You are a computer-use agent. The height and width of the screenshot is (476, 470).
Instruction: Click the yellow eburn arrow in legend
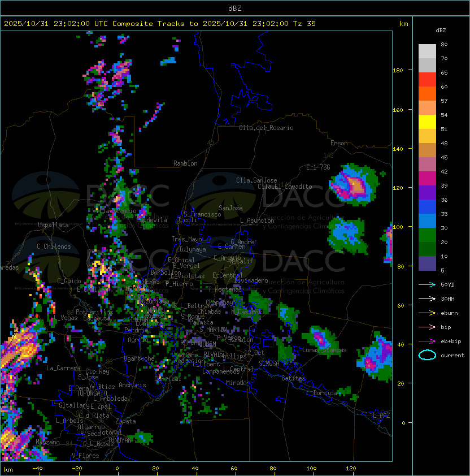(427, 313)
